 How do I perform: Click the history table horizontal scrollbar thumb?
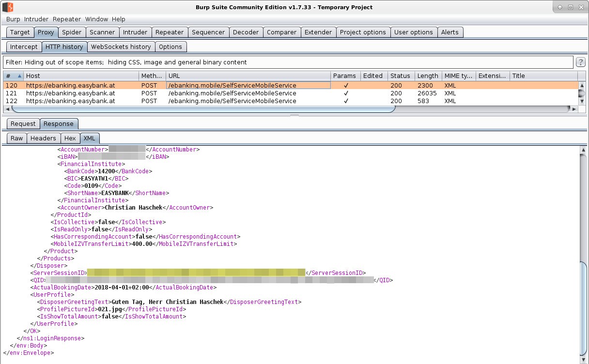(203, 109)
